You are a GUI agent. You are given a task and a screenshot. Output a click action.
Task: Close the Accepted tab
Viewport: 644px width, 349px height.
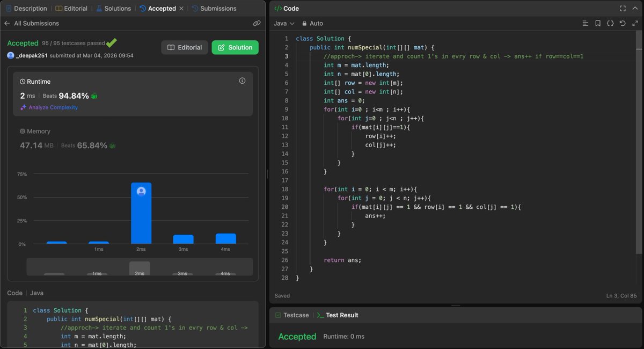pyautogui.click(x=181, y=9)
